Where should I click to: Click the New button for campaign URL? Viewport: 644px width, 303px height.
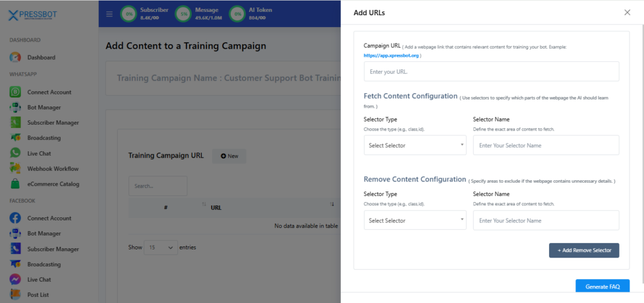[x=229, y=156]
